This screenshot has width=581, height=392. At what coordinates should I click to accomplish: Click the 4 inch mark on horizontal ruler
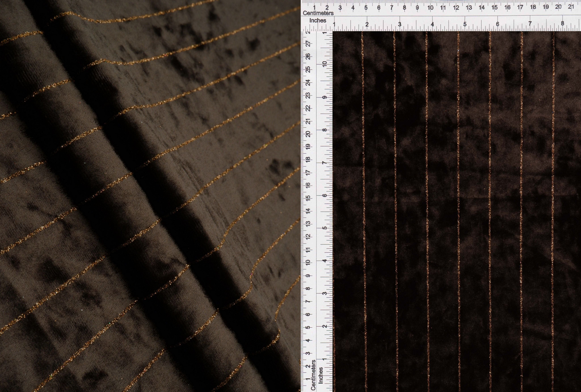pyautogui.click(x=432, y=24)
